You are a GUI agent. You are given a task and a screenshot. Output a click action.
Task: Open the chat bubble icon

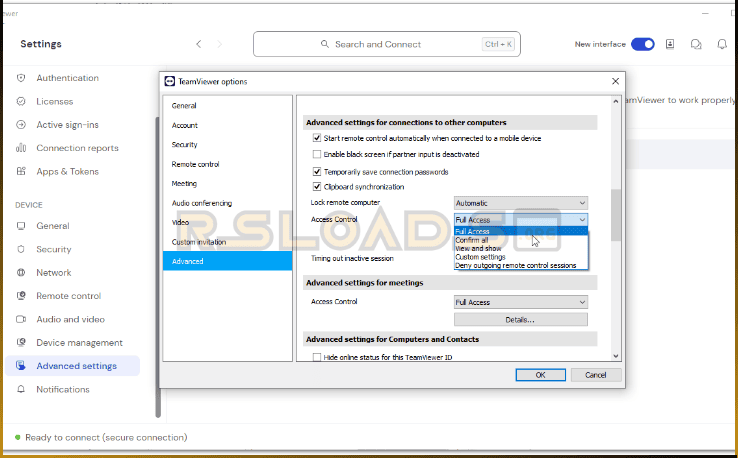coord(696,44)
